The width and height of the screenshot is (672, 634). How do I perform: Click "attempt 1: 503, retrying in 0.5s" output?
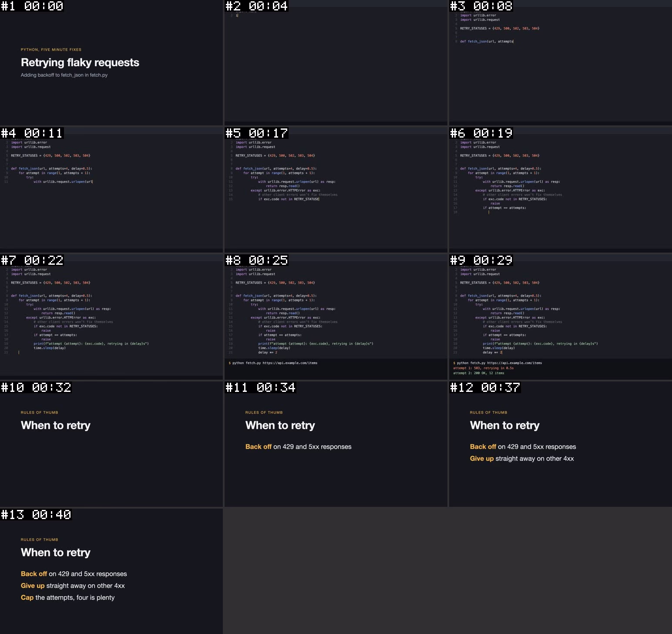pyautogui.click(x=483, y=368)
